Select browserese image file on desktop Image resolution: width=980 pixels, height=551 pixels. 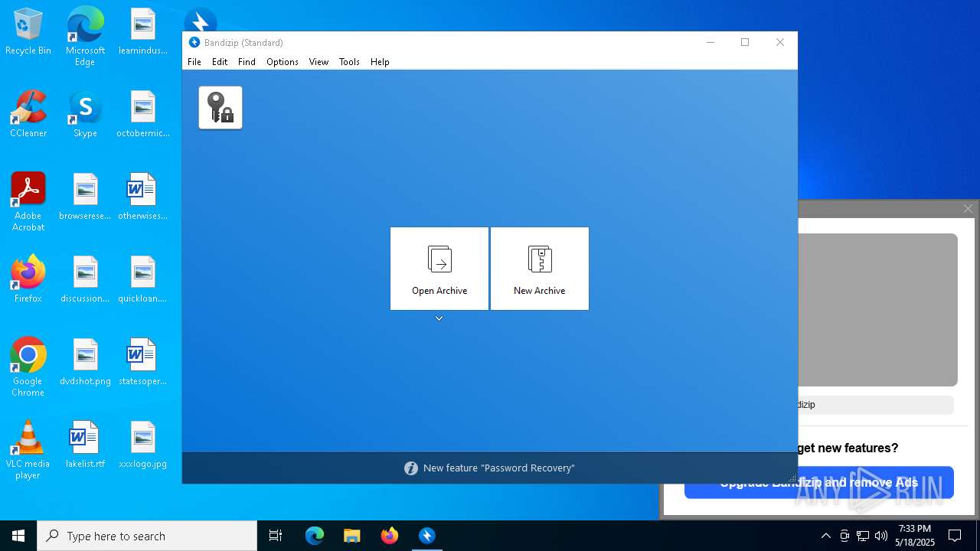(85, 197)
